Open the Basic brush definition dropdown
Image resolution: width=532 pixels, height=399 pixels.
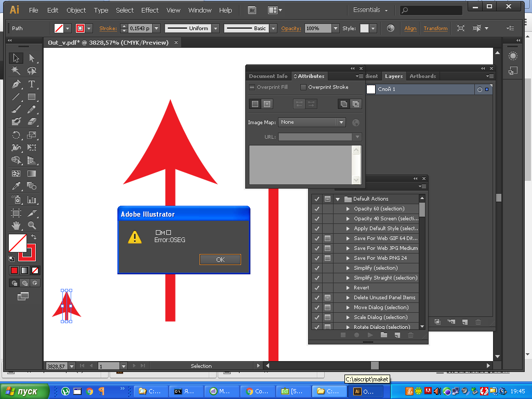[x=273, y=29]
